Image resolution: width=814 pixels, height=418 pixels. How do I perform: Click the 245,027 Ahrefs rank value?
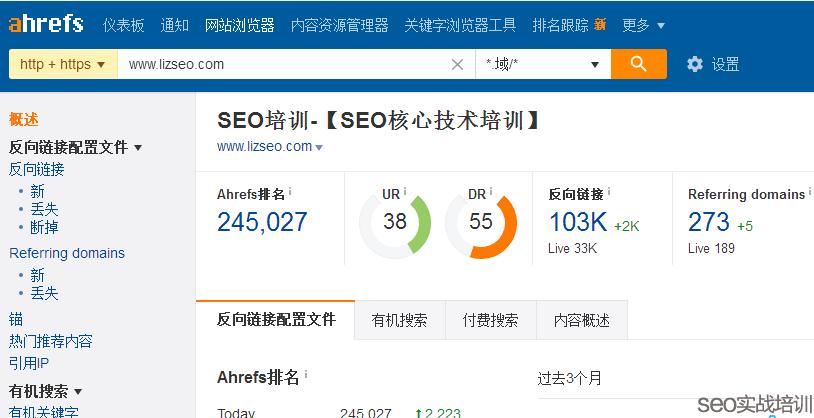pyautogui.click(x=262, y=222)
